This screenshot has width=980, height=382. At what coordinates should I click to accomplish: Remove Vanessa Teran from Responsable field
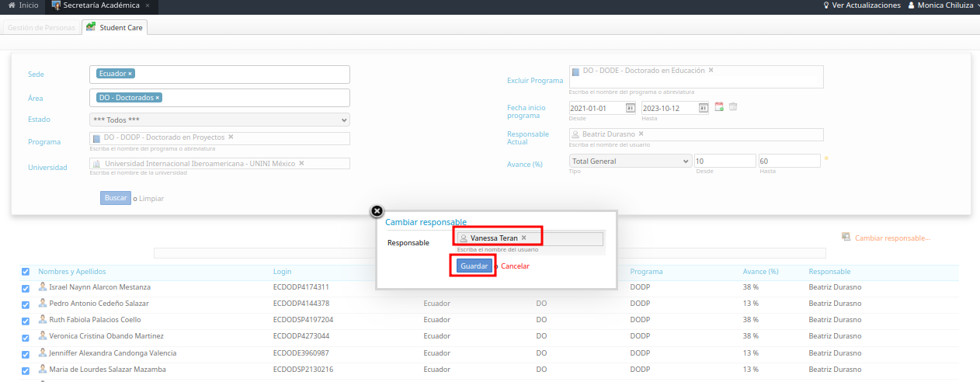[523, 238]
